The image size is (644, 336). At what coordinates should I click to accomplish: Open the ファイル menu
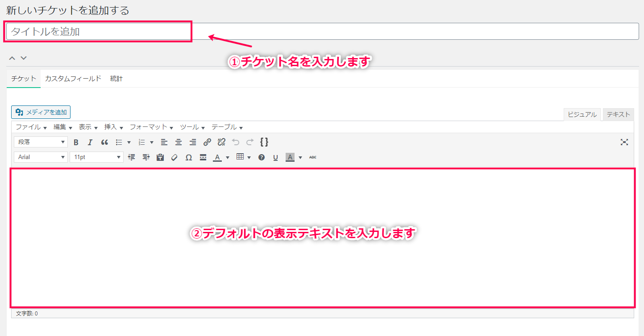[x=31, y=127]
